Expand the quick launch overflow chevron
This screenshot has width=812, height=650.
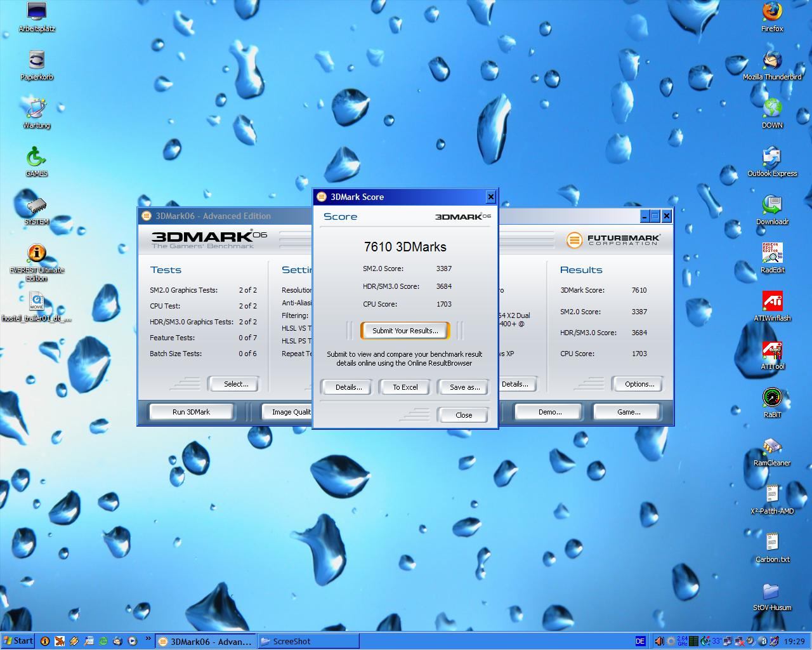(148, 639)
